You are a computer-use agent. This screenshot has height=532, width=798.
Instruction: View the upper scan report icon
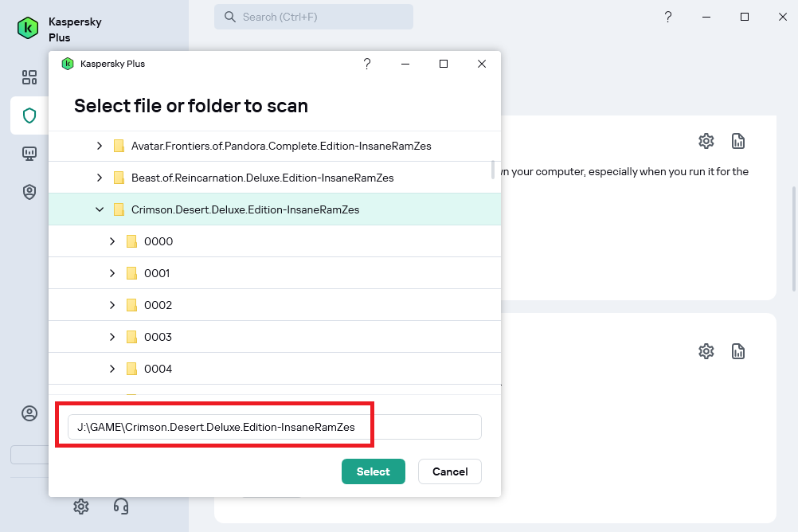point(738,141)
